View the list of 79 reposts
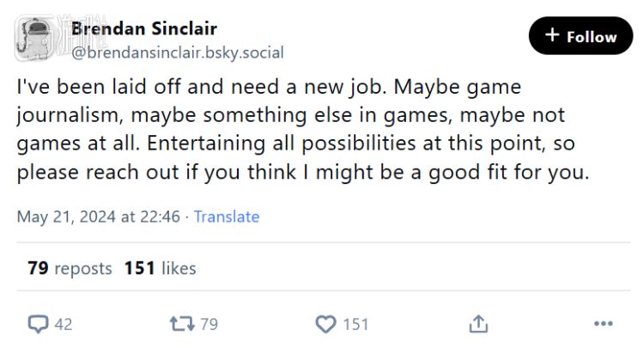This screenshot has height=349, width=644. 70,268
